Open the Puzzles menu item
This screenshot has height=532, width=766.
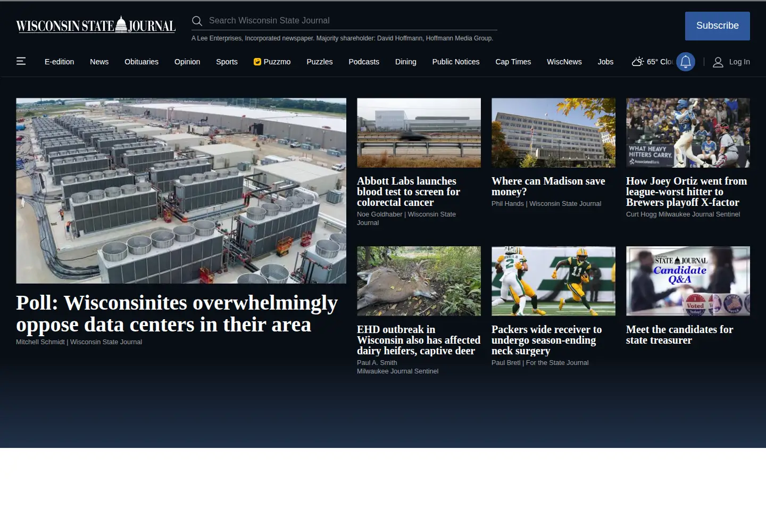(320, 62)
